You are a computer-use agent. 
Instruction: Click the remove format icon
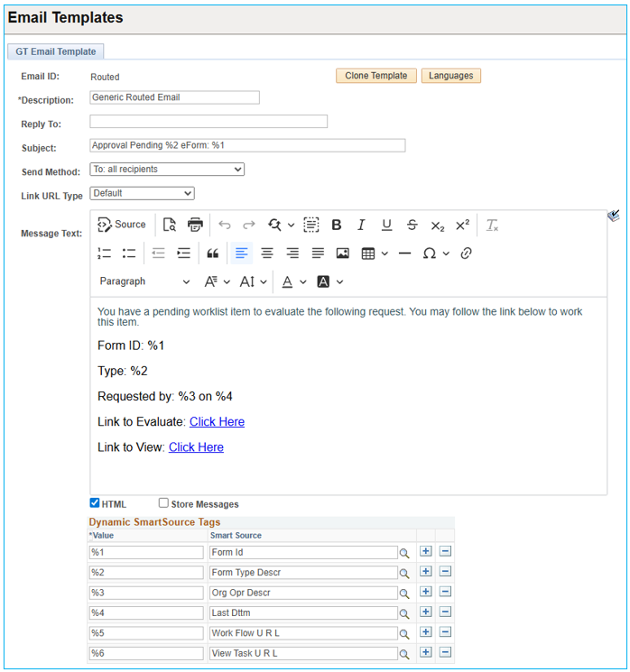point(492,225)
